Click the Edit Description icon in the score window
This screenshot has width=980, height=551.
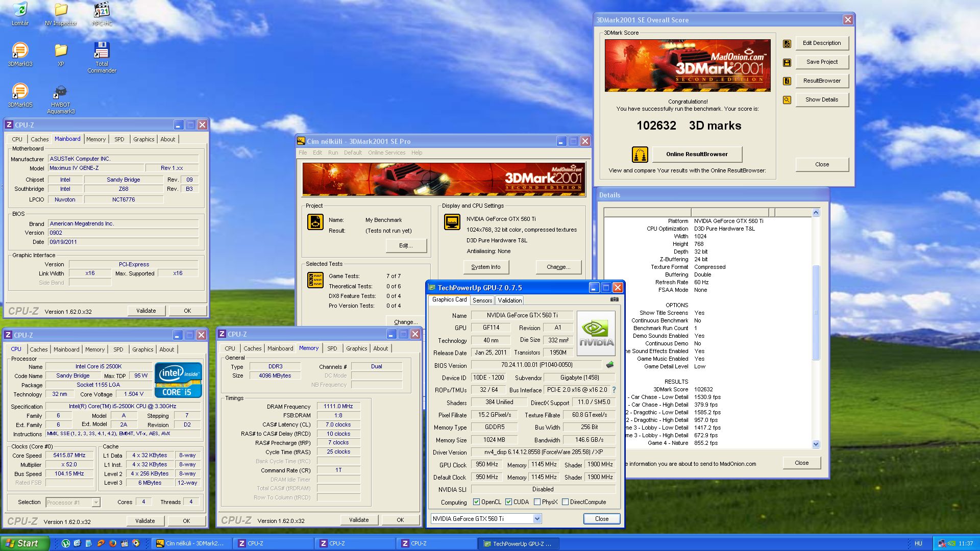787,43
